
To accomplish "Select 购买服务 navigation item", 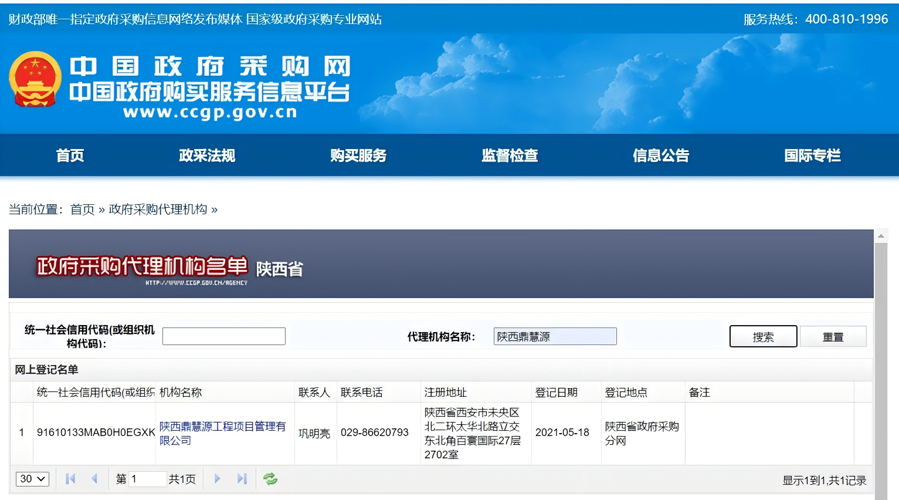I will [358, 156].
